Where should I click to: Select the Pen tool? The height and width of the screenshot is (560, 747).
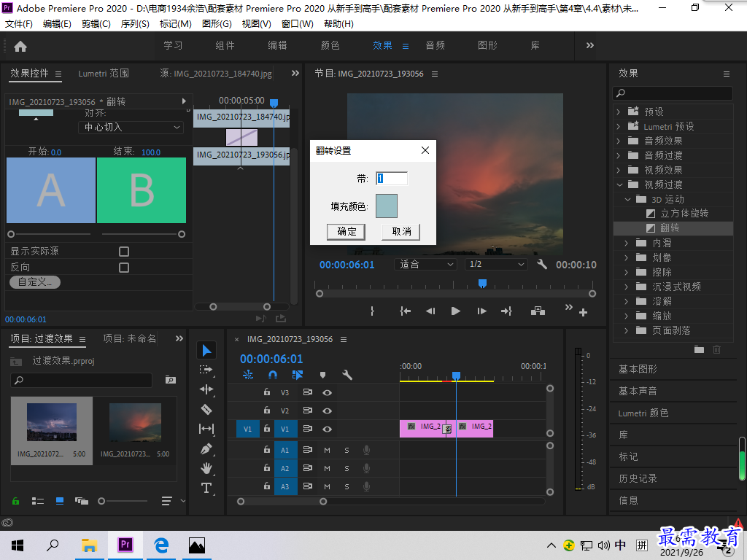click(206, 448)
